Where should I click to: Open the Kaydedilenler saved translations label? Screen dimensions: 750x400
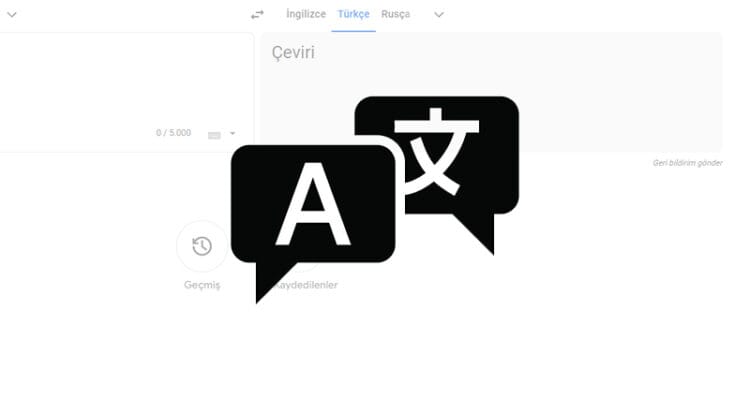(310, 285)
